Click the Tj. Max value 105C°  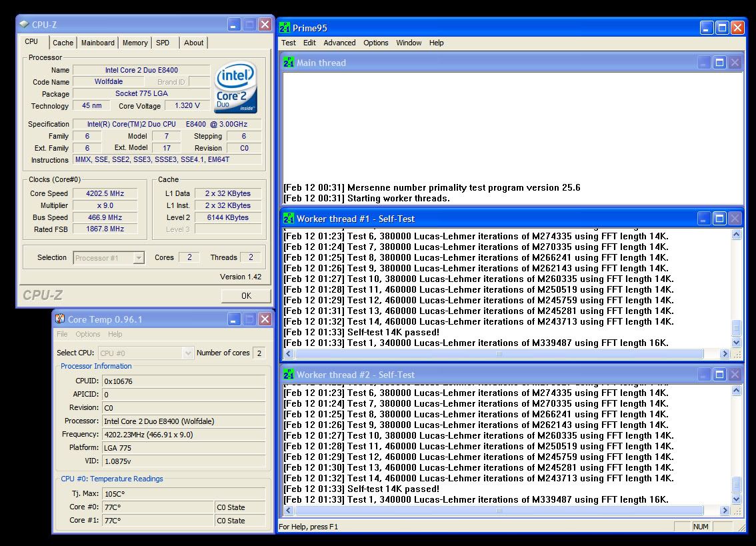pyautogui.click(x=184, y=493)
